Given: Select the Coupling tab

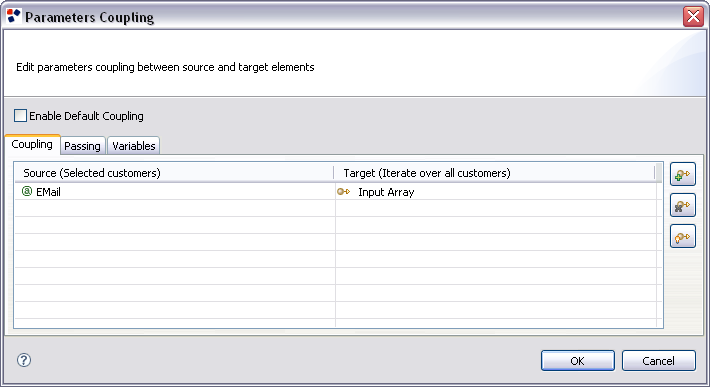Looking at the screenshot, I should (32, 144).
